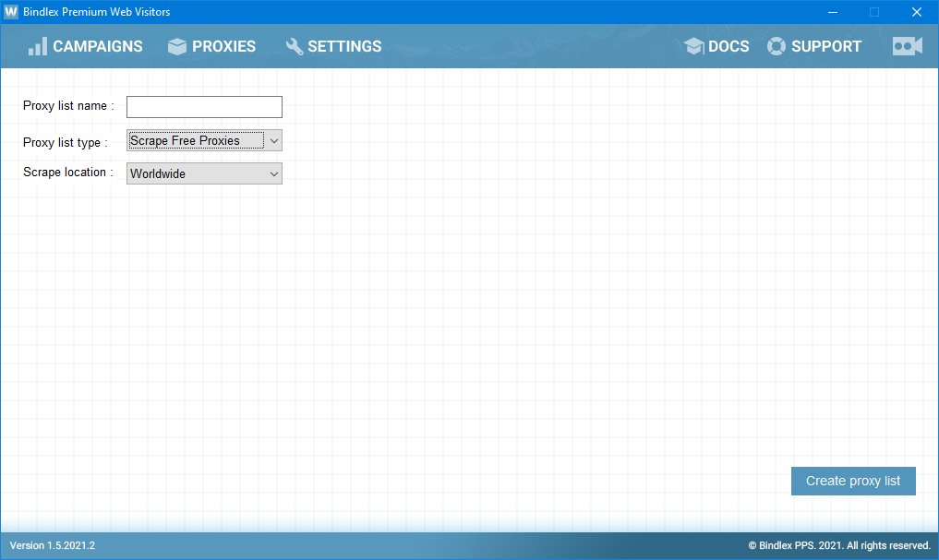Click the Support lifebuoy icon
939x560 pixels.
[776, 46]
